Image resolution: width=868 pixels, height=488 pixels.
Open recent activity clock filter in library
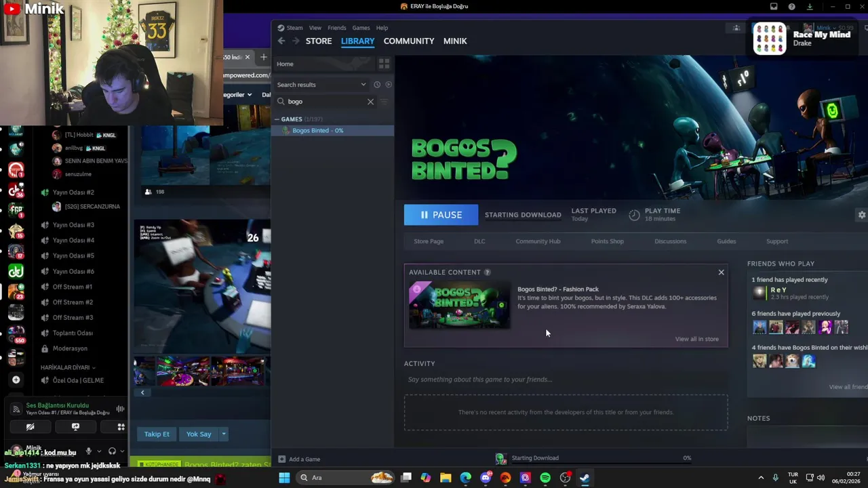[377, 85]
